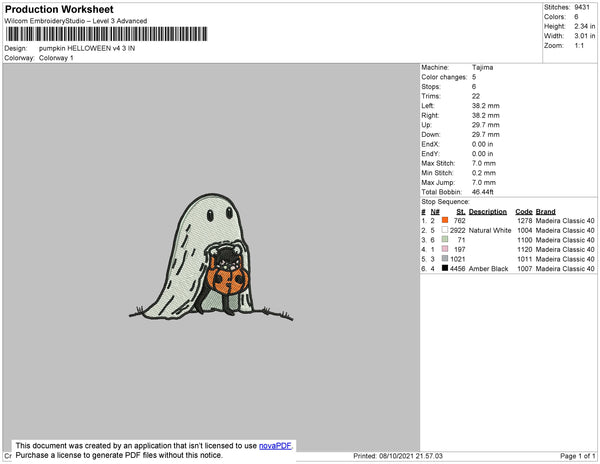Click the 'N#' column header
This screenshot has height=464, width=600.
(x=435, y=212)
